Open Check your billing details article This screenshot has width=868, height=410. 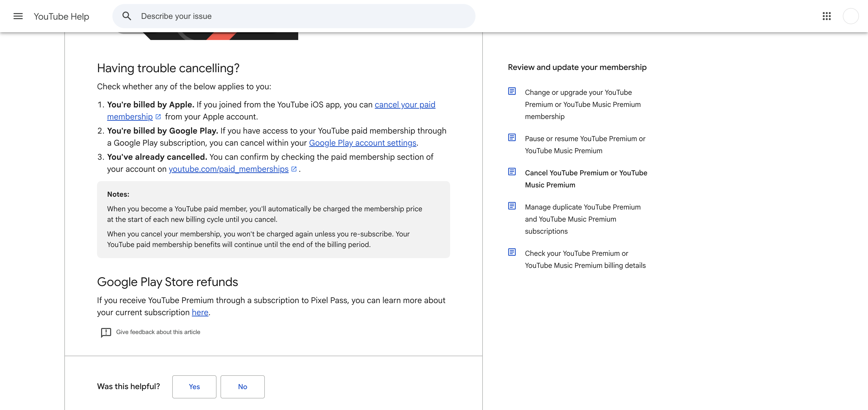pos(585,259)
